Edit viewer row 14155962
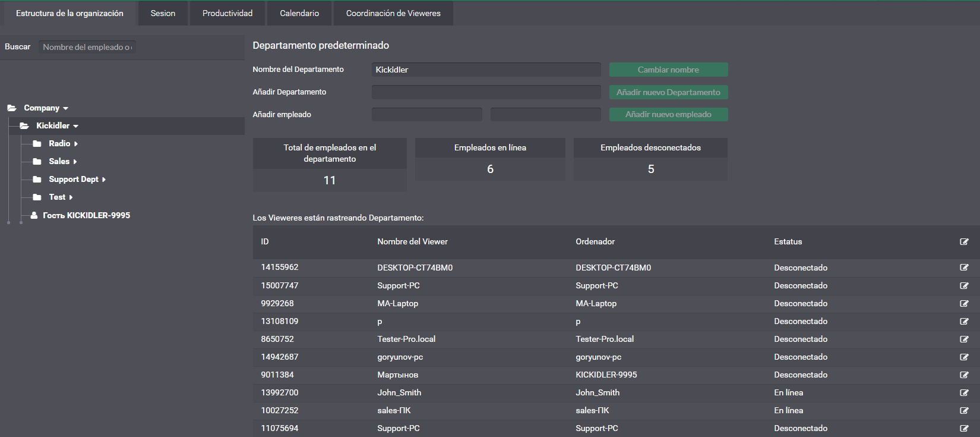Image resolution: width=980 pixels, height=437 pixels. coord(964,268)
